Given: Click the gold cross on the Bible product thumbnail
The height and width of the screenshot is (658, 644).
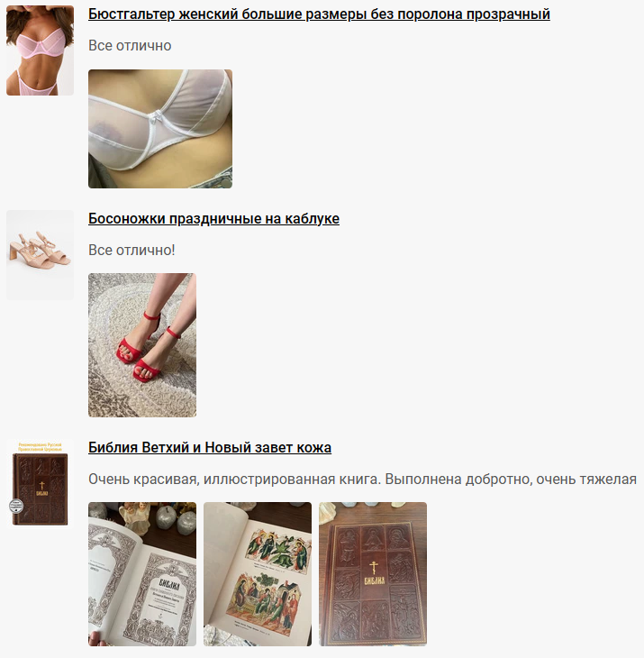Looking at the screenshot, I should coord(41,486).
